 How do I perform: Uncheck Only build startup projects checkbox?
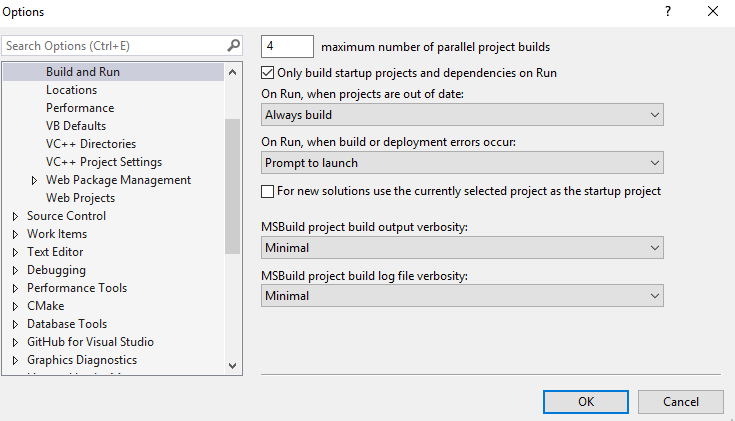tap(267, 73)
